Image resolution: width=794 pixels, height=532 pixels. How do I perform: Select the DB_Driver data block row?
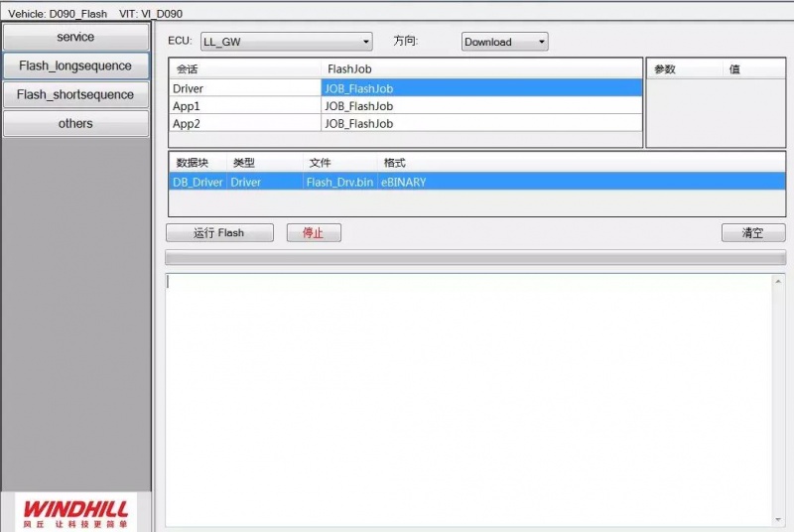click(198, 182)
